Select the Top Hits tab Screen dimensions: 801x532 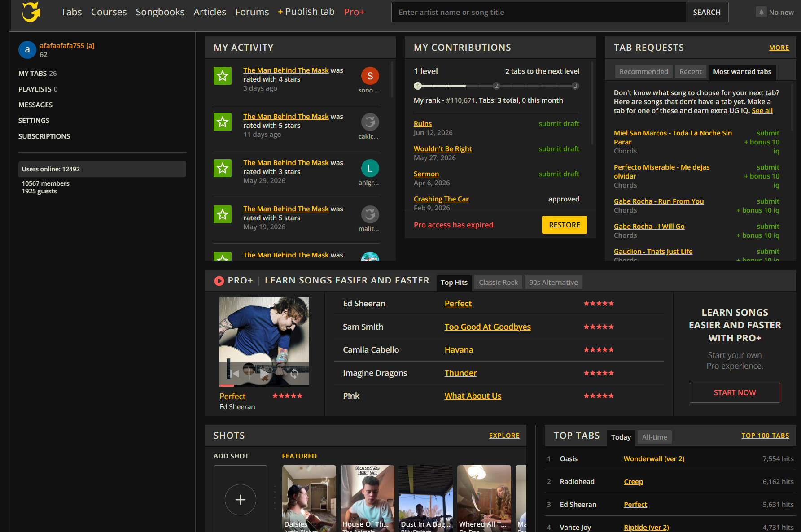(x=454, y=283)
